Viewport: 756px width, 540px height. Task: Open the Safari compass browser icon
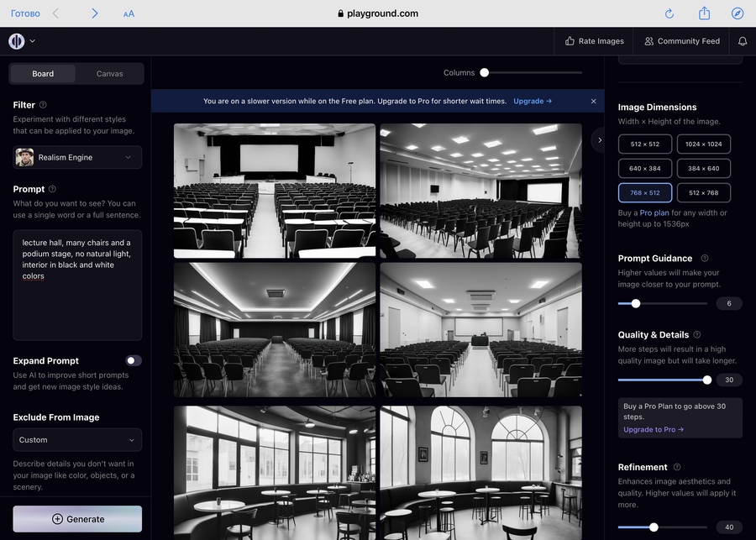[738, 13]
